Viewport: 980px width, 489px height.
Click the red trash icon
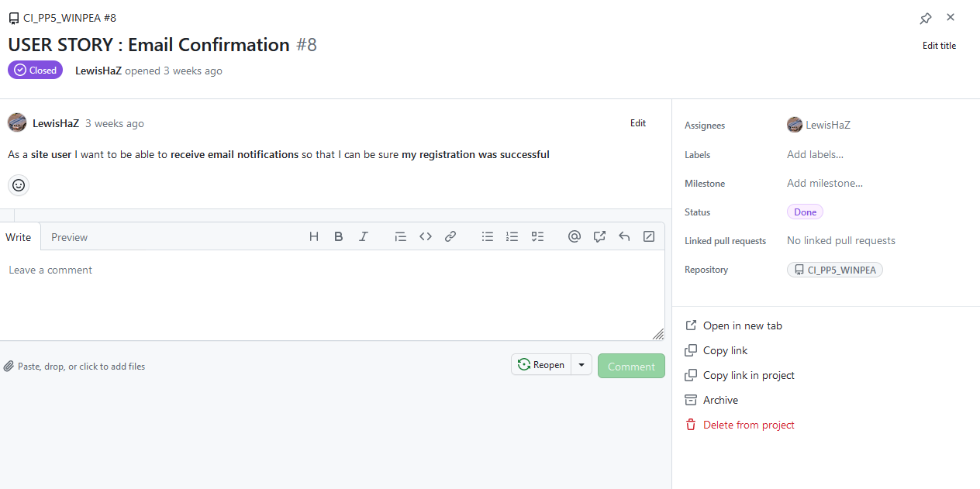691,425
